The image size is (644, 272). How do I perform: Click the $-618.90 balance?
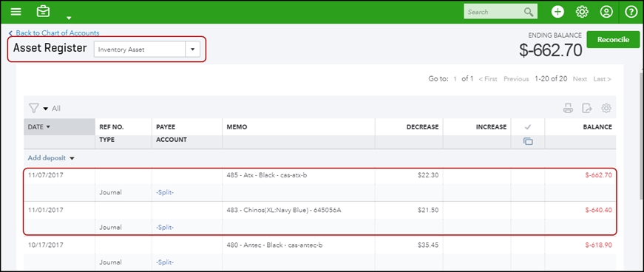(598, 245)
